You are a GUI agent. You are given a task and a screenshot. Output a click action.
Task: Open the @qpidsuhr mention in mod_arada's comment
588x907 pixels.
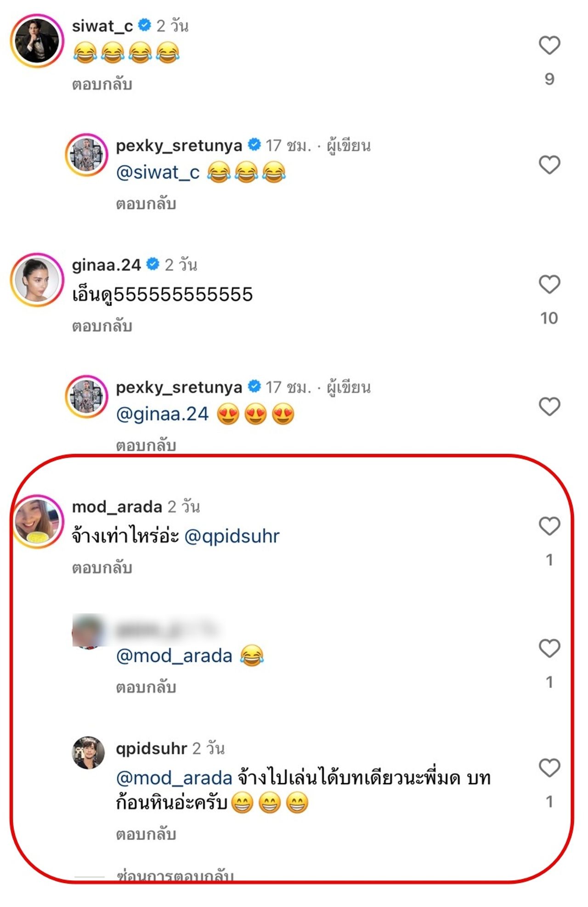[232, 536]
